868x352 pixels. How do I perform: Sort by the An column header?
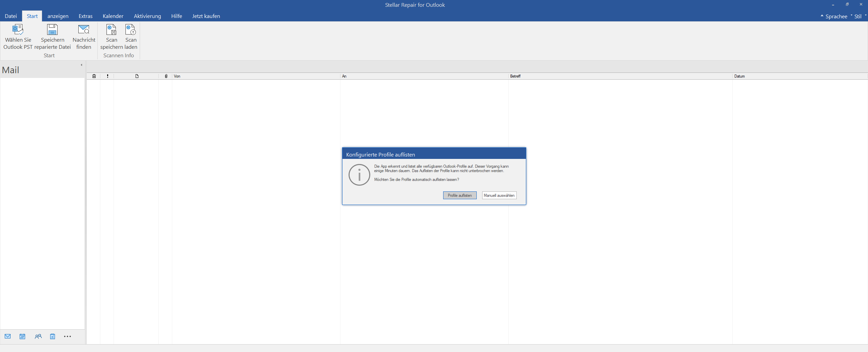click(x=424, y=76)
